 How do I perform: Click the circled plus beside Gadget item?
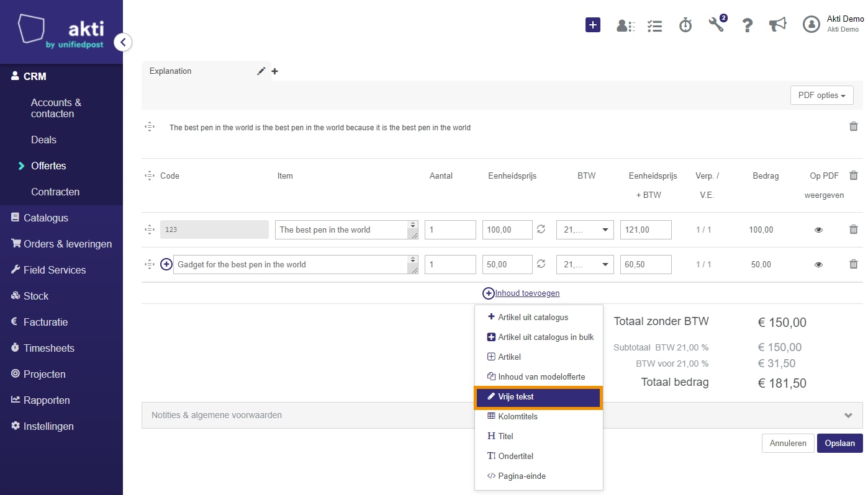[x=166, y=264]
